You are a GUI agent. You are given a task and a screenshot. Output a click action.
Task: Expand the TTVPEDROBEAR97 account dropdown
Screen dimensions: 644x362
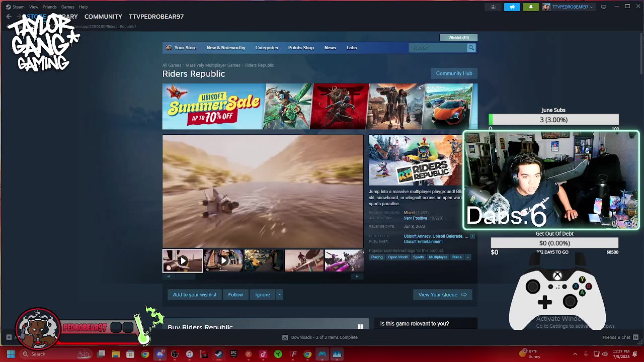568,7
